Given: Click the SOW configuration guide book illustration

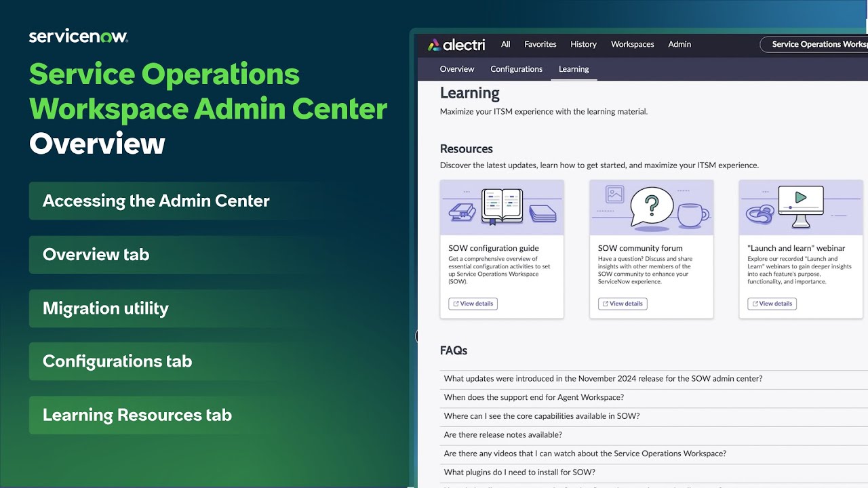Looking at the screenshot, I should click(x=502, y=207).
